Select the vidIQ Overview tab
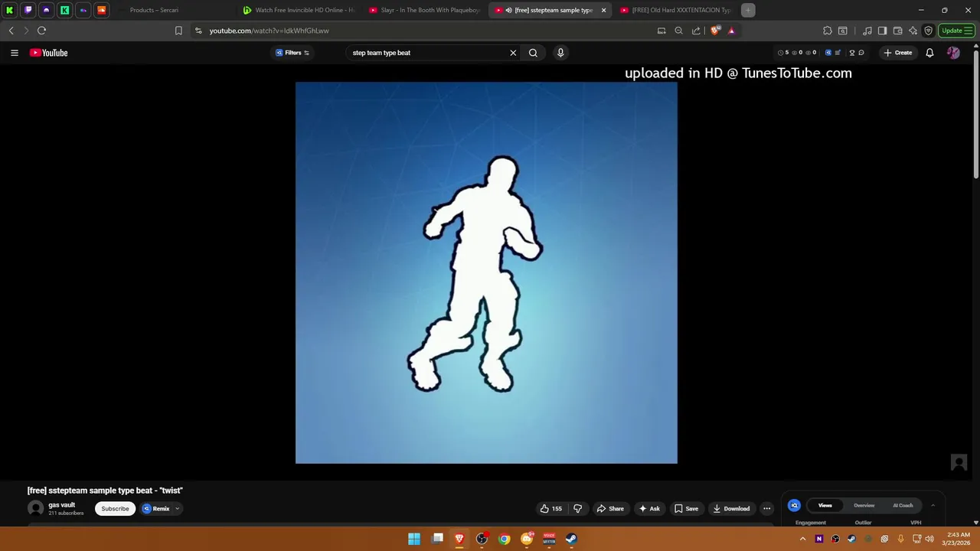980x551 pixels. pyautogui.click(x=864, y=505)
